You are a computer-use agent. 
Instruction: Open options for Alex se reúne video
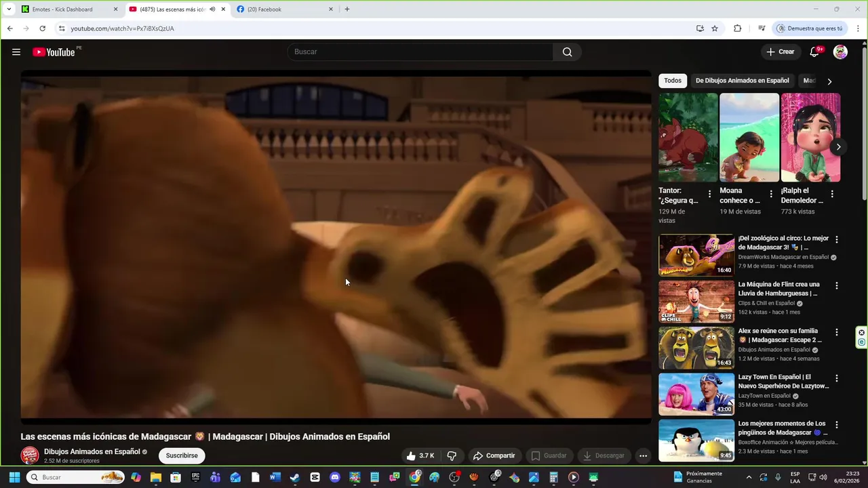tap(836, 332)
